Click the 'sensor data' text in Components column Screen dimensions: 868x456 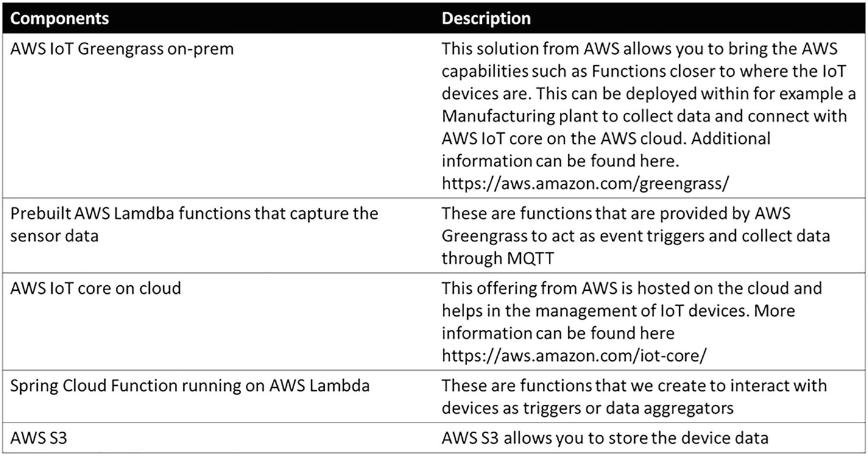coord(54,236)
